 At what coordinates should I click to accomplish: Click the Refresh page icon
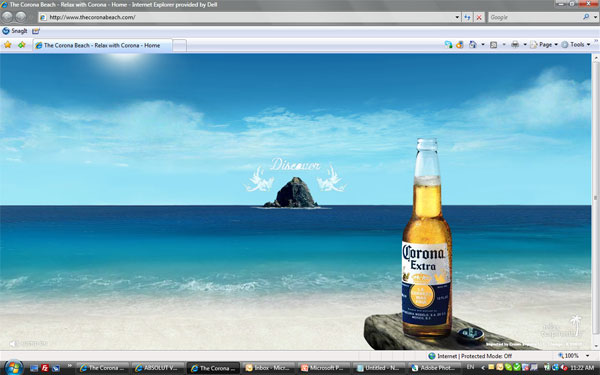click(x=467, y=17)
